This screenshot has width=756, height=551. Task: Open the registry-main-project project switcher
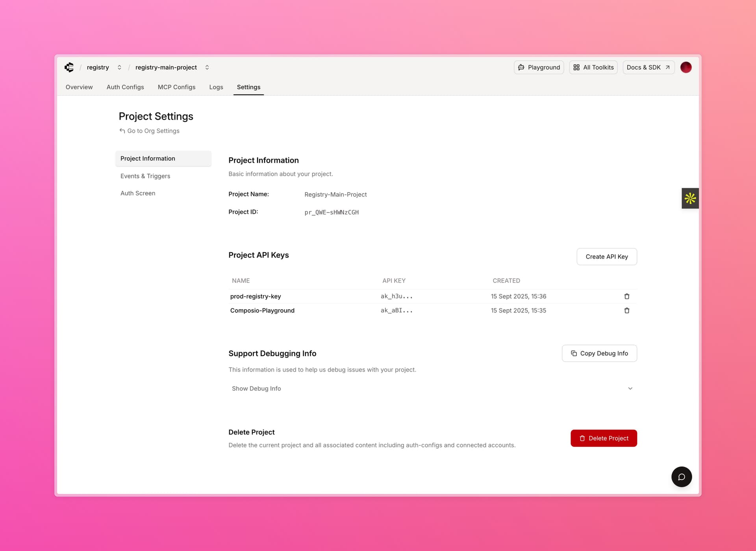tap(207, 67)
